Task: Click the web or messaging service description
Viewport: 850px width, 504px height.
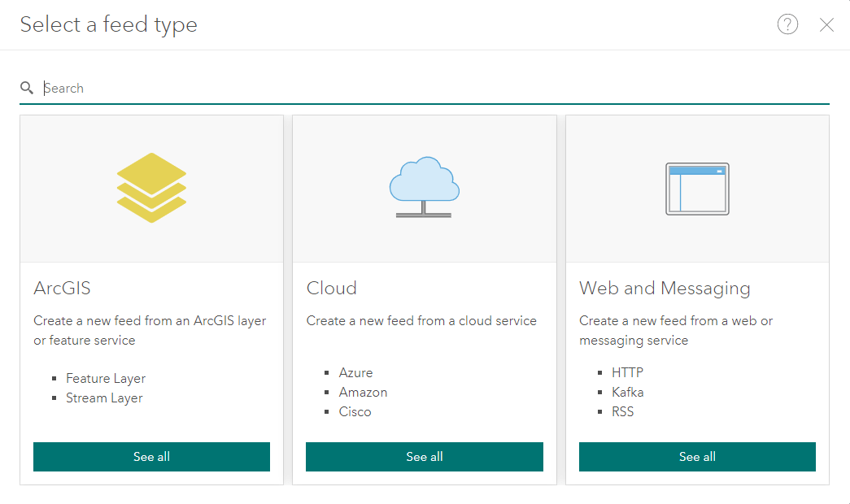Action: point(675,331)
